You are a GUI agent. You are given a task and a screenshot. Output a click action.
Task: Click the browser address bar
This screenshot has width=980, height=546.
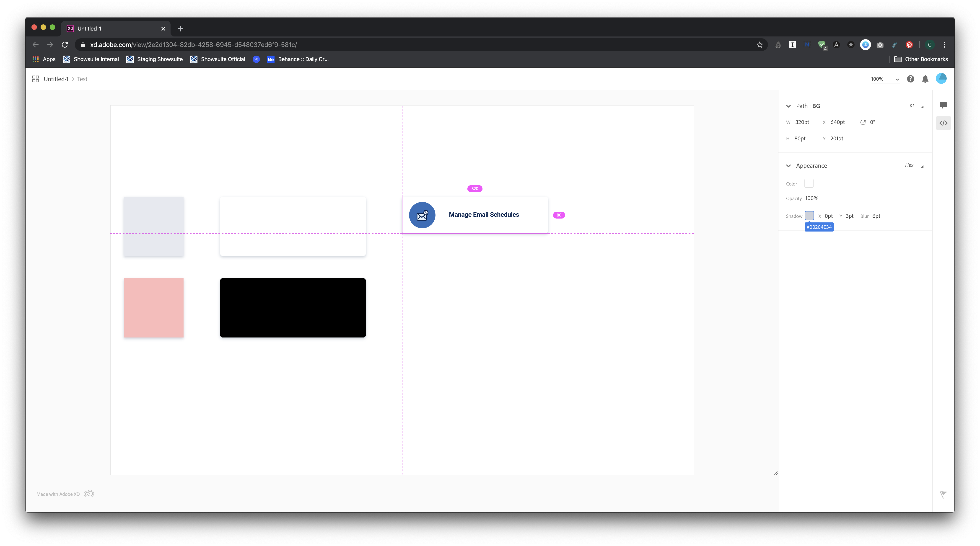(x=266, y=44)
